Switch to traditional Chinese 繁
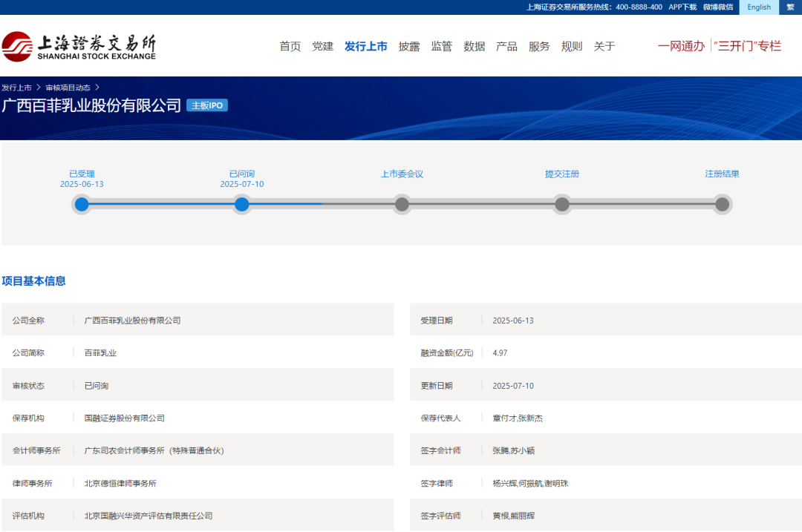Screen dimensions: 802x532 click(x=790, y=7)
